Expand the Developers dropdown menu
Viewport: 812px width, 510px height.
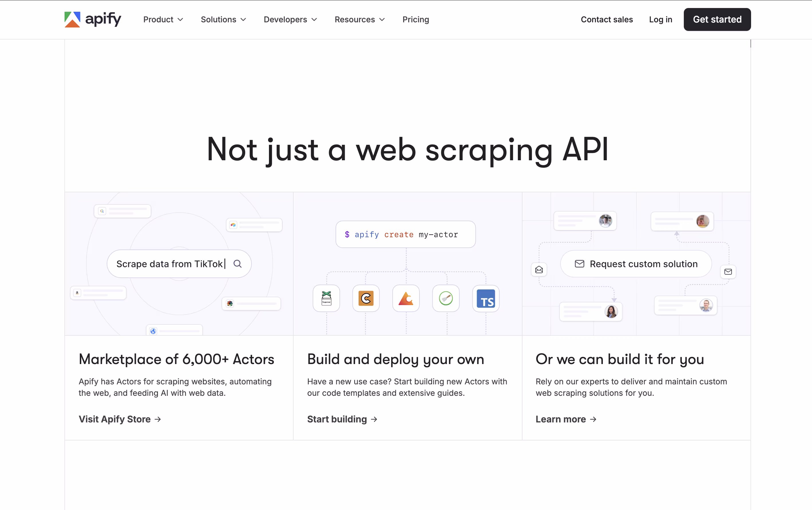click(x=290, y=19)
